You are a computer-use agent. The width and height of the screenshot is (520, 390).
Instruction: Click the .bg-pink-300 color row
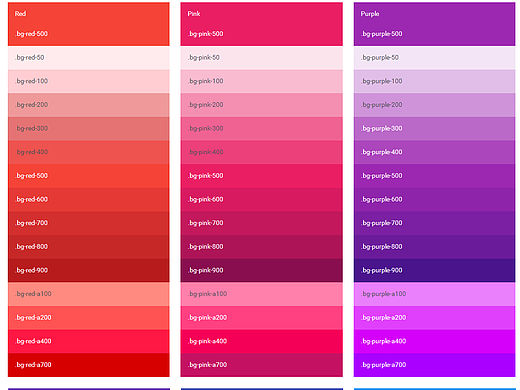tap(261, 129)
